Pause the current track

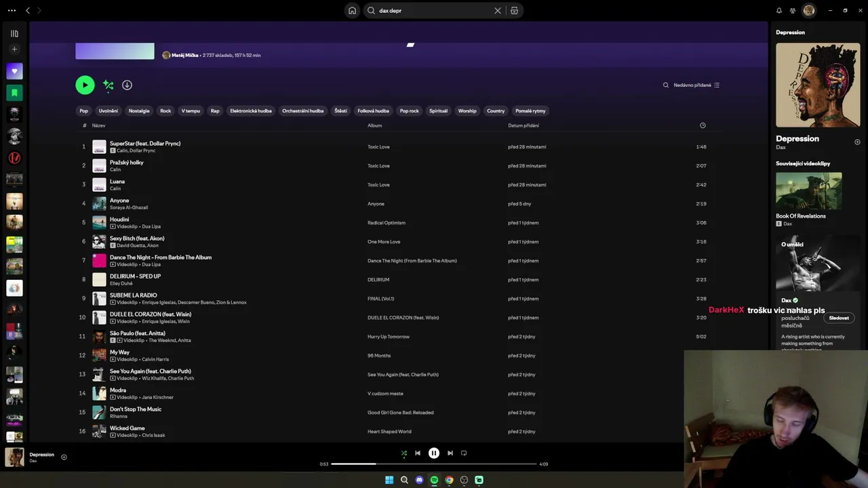(434, 453)
